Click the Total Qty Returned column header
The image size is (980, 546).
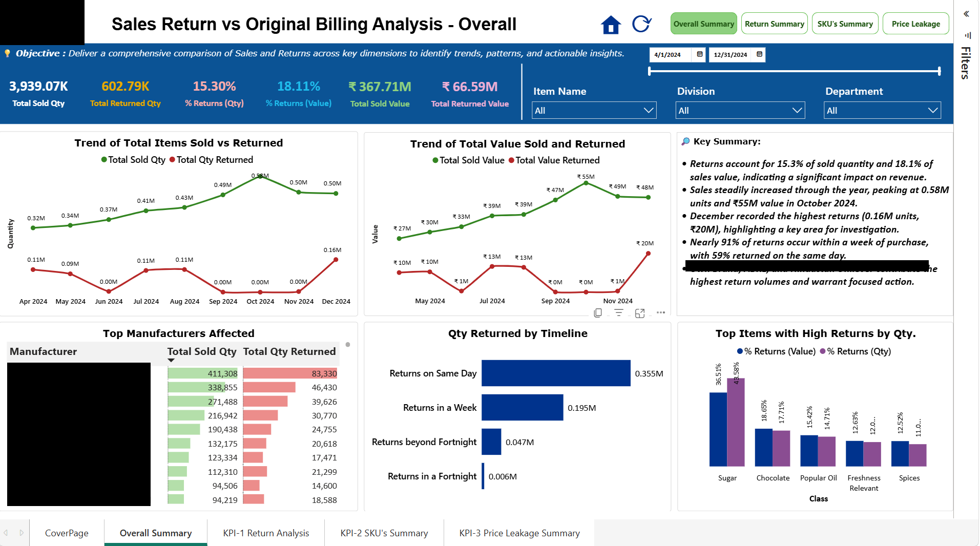289,351
